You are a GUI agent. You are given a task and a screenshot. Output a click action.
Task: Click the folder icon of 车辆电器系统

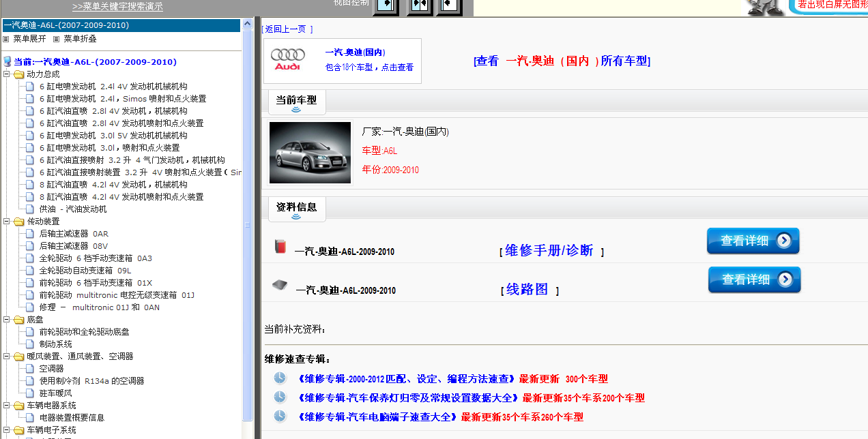[x=18, y=405]
